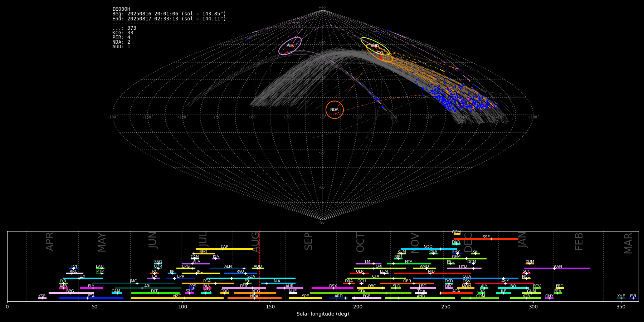Click the 350 tick on solar longitude axis
This screenshot has height=322, width=644.
pyautogui.click(x=621, y=307)
